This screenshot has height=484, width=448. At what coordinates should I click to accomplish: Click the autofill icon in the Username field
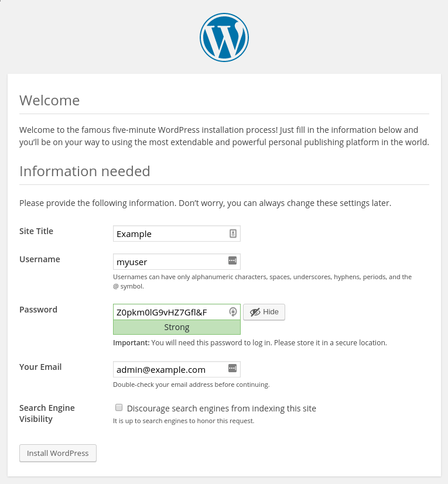tap(232, 261)
